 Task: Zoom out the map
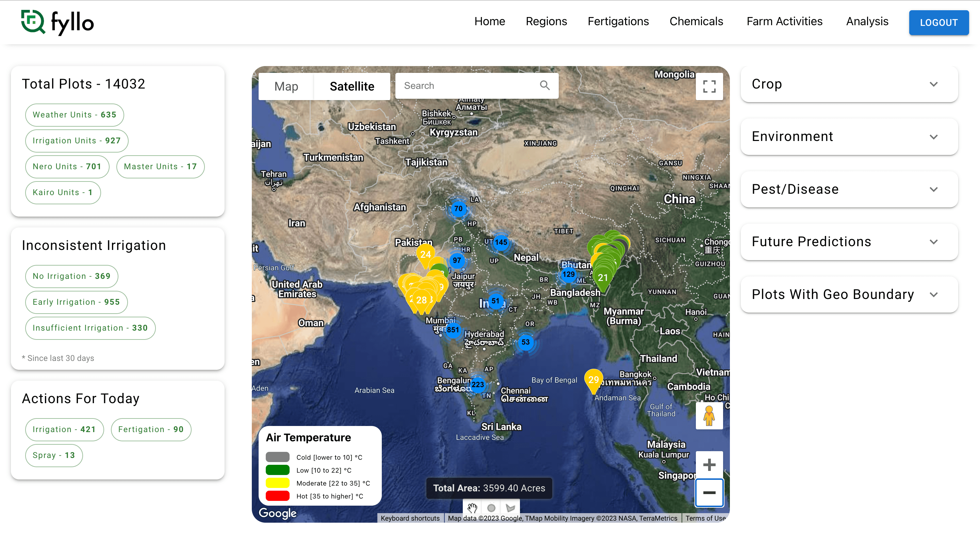[x=709, y=493]
